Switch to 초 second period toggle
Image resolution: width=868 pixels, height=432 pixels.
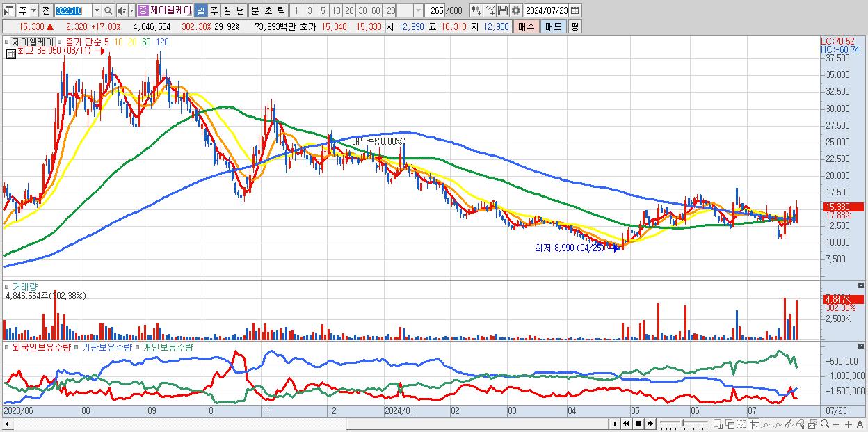click(268, 10)
